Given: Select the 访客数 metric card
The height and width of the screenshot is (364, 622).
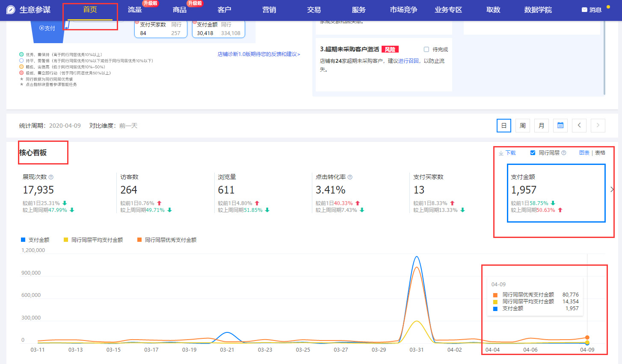Looking at the screenshot, I should click(165, 193).
